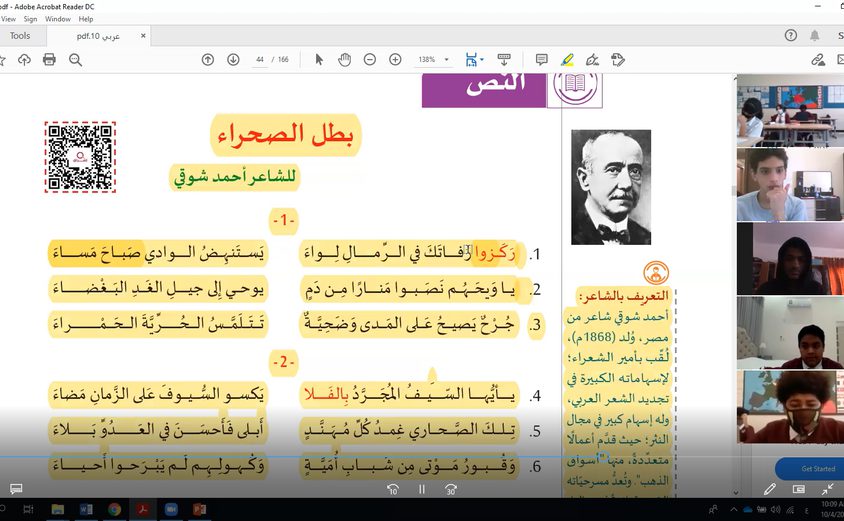Open Chrome from the taskbar

coord(114,509)
